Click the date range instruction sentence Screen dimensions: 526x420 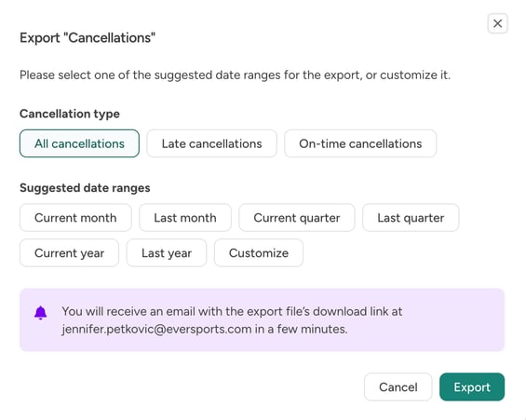[x=235, y=75]
